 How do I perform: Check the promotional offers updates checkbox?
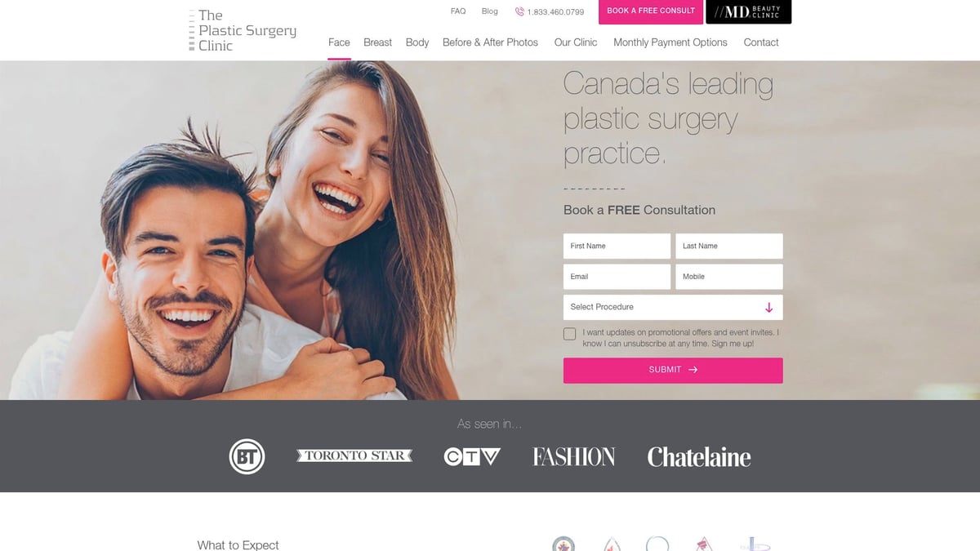(569, 334)
